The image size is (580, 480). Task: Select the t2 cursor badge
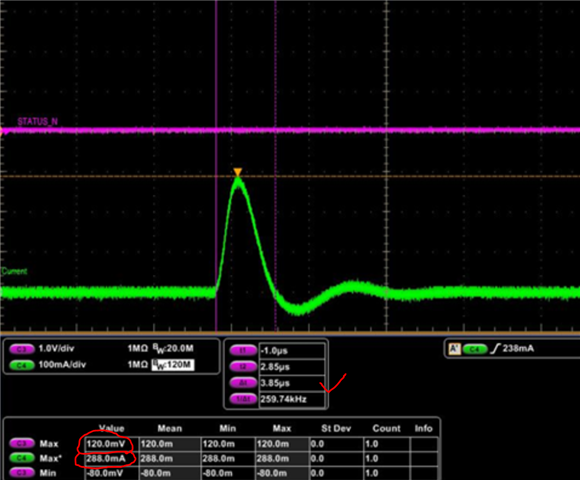tap(243, 366)
